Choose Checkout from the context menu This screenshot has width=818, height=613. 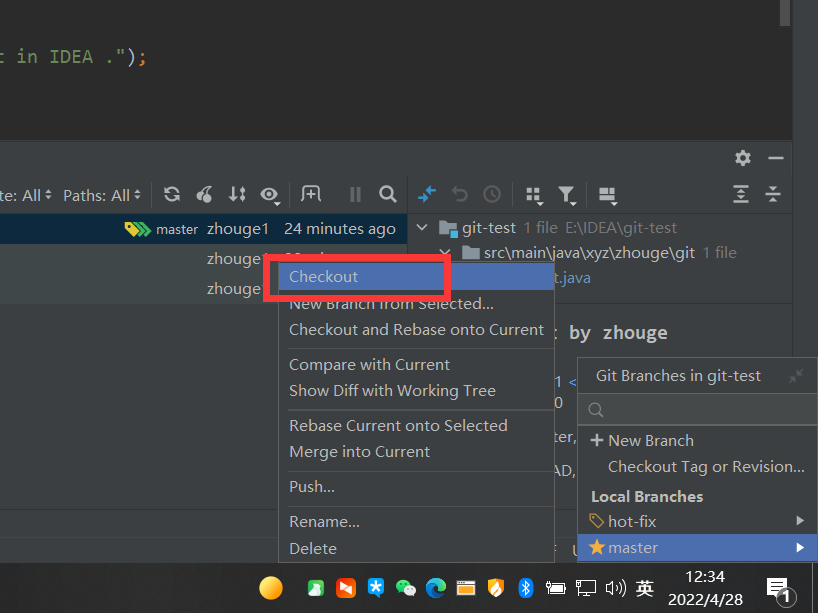pyautogui.click(x=416, y=277)
